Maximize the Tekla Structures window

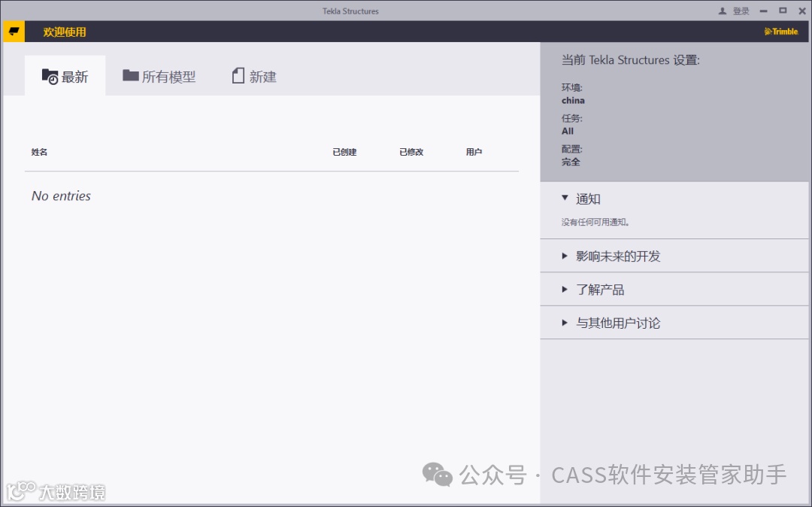pos(783,11)
